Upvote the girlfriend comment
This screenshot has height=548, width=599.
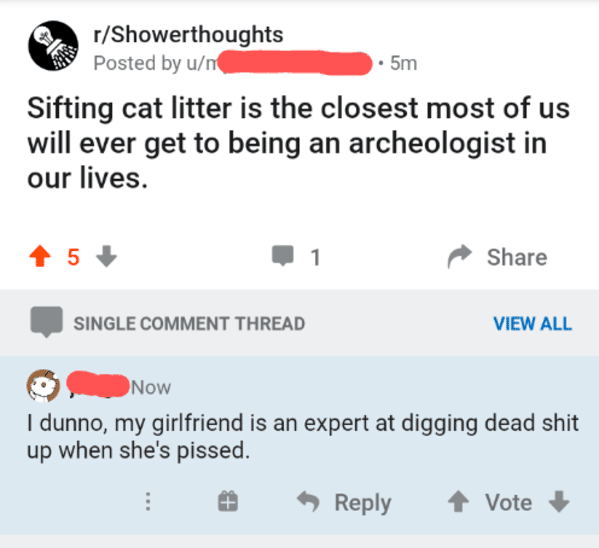click(458, 501)
